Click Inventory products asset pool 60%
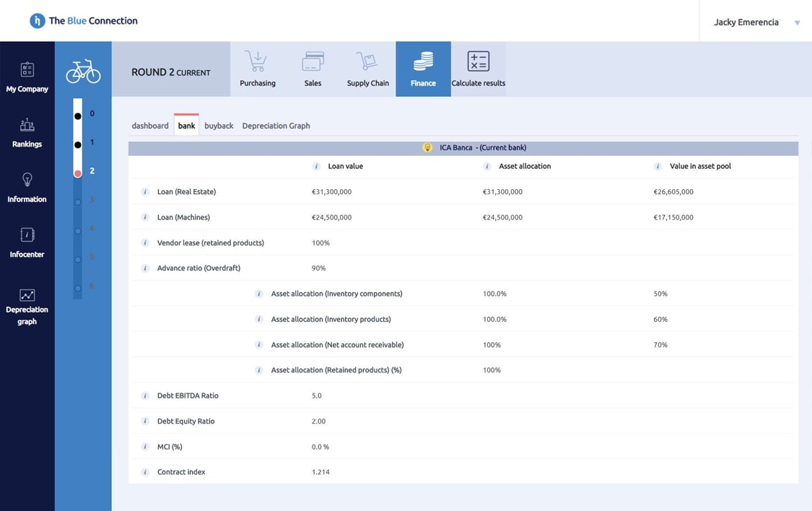Screen dimensions: 812x511 [x=660, y=320]
